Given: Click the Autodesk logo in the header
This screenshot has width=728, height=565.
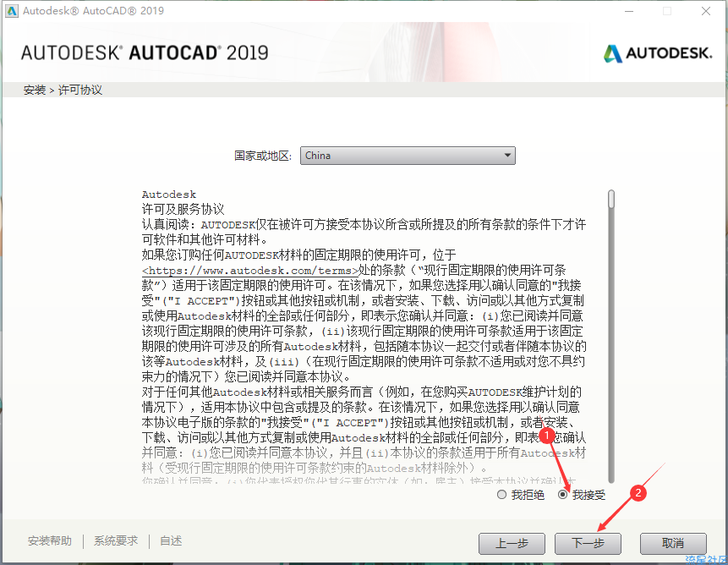Looking at the screenshot, I should [658, 53].
